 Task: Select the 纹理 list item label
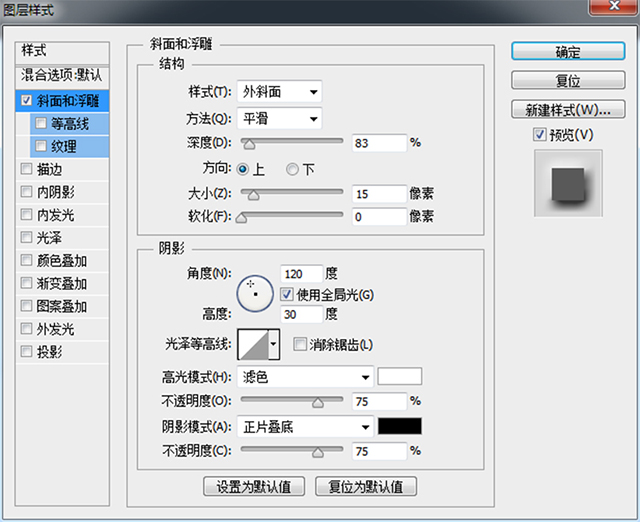(63, 147)
